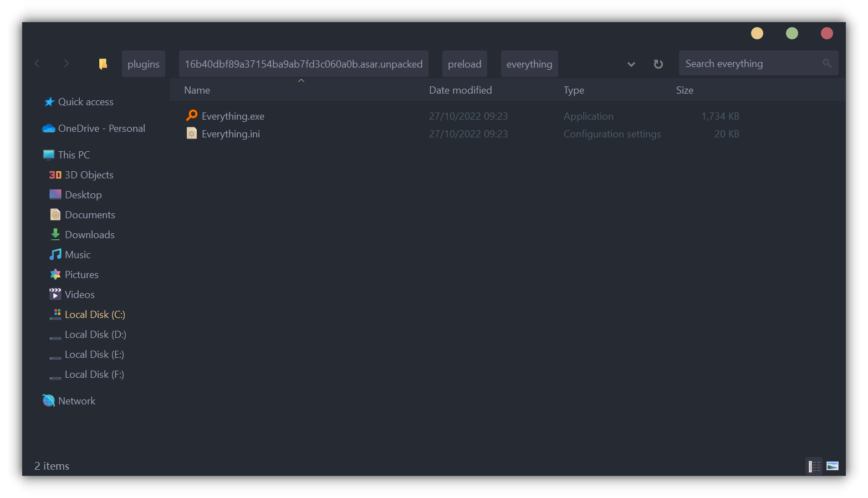Click the Music note icon

(55, 254)
